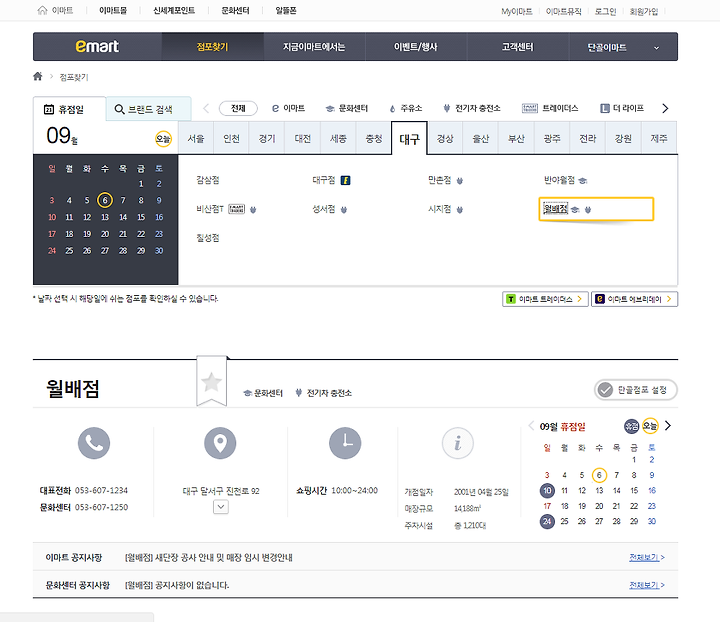Click the info 'i' circle icon
Viewport: 720px width, 622px height.
(458, 443)
